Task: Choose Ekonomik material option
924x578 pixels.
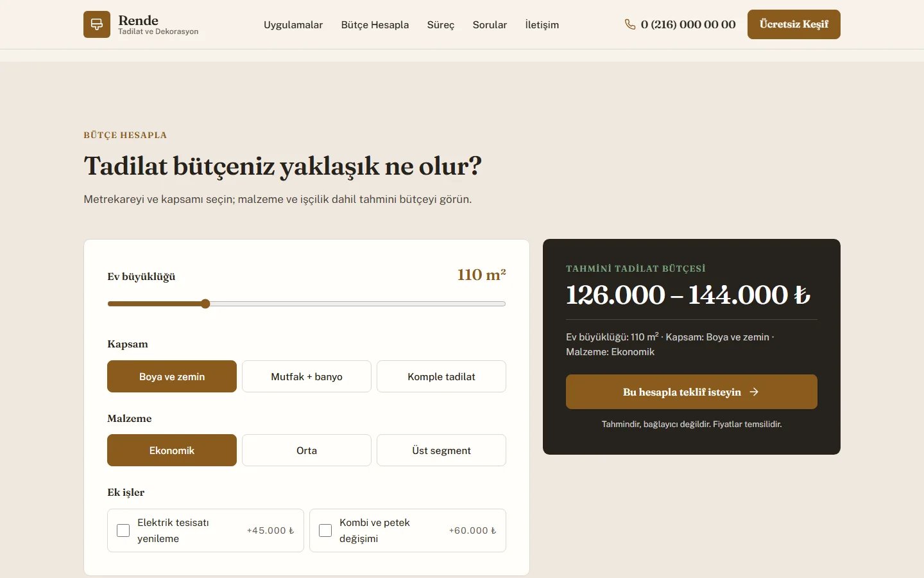Action: 172,450
